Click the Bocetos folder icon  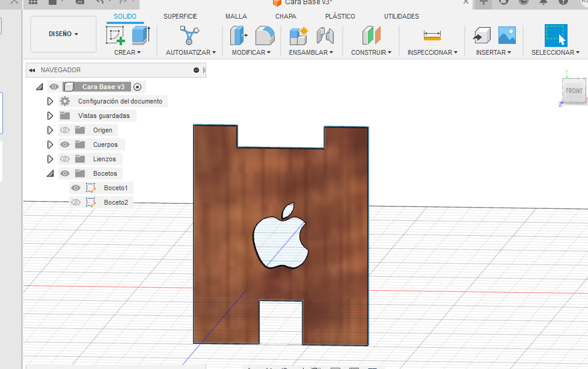[79, 173]
